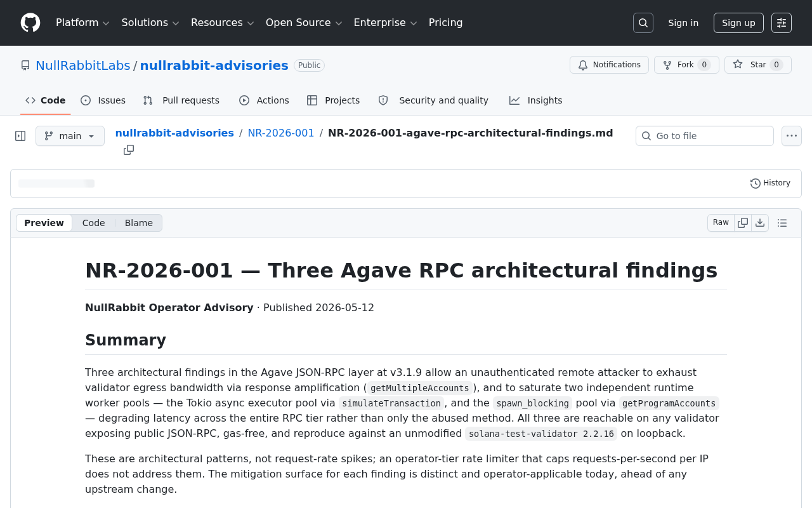Collapse the file tree side panel
The width and height of the screenshot is (812, 508).
tap(20, 136)
